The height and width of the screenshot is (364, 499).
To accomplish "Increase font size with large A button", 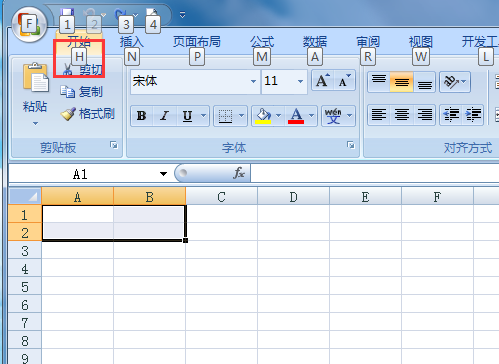I will (322, 80).
